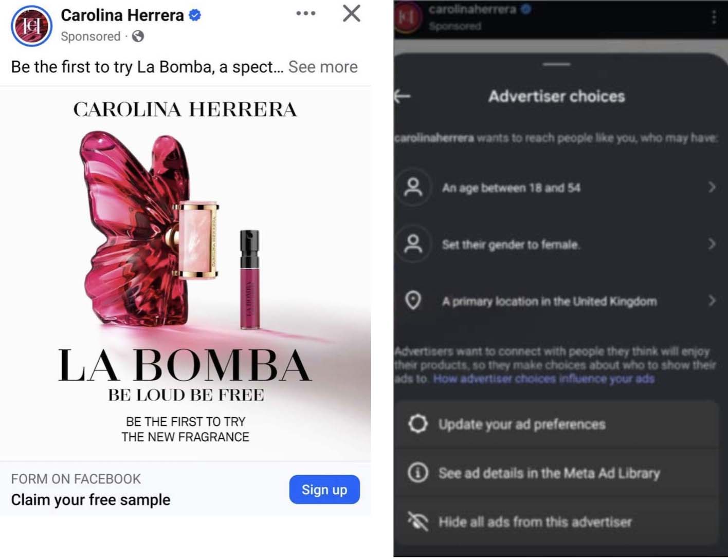Select 'Update your ad preferences' option

[521, 424]
